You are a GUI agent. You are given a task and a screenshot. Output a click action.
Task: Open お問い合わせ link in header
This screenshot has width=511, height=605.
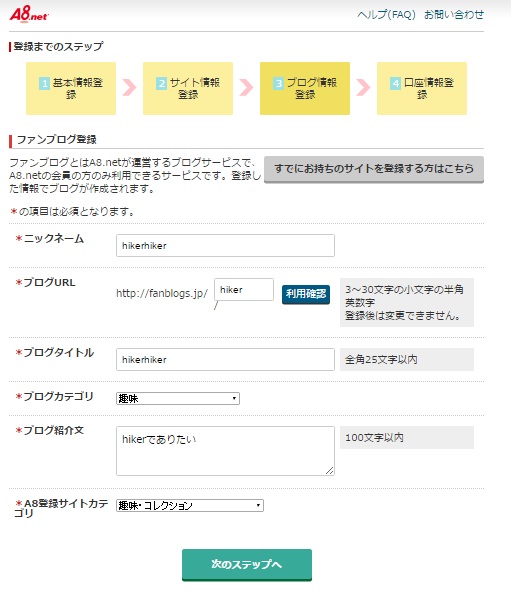coord(454,15)
